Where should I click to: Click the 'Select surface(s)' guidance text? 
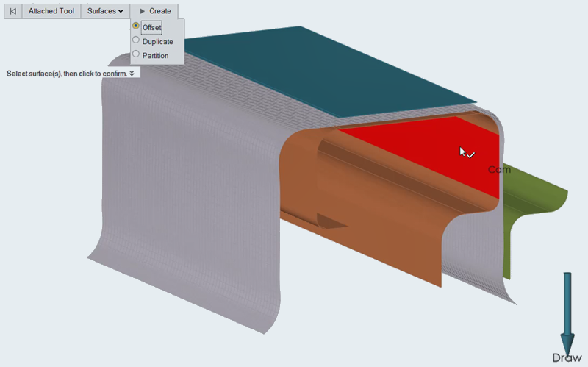66,74
